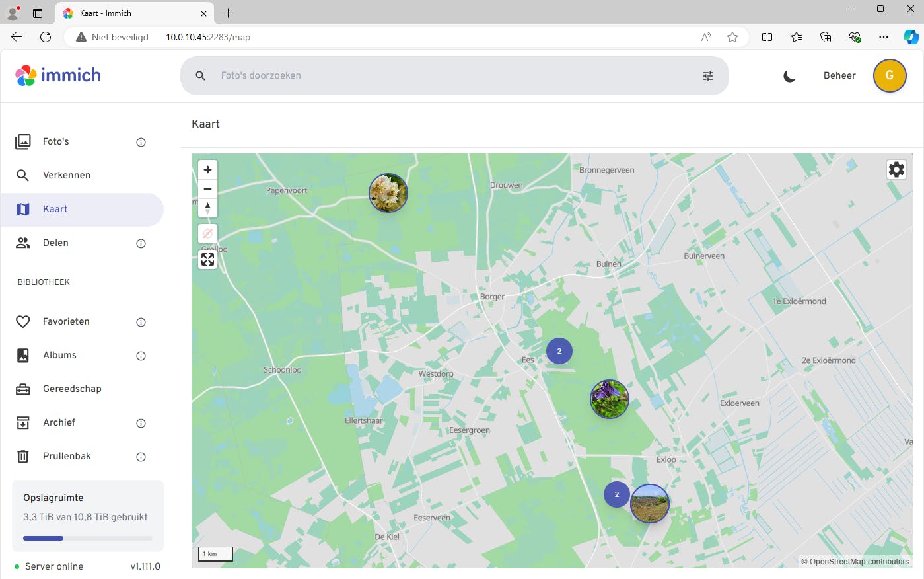Click the magnifier icon in search bar

[x=201, y=76]
